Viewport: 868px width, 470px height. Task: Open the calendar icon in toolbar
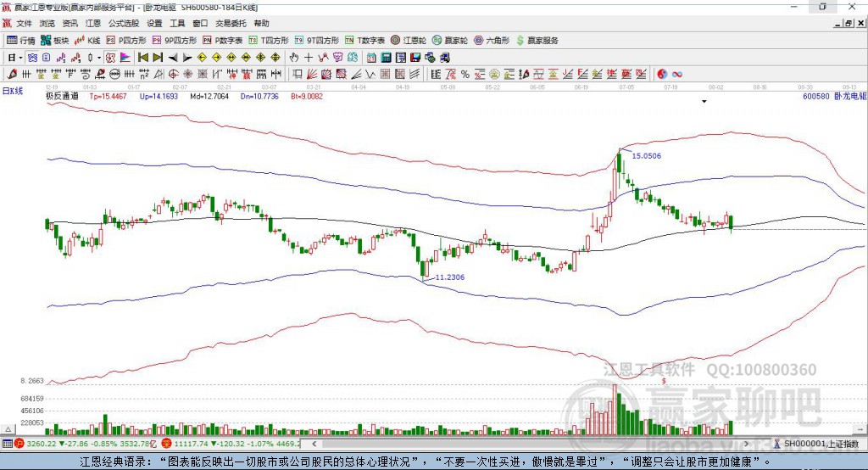tap(371, 58)
